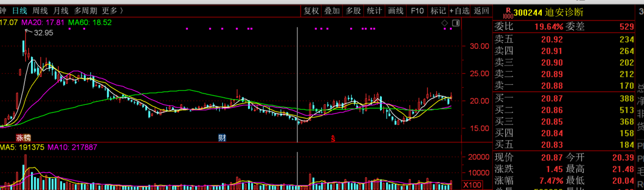The height and width of the screenshot is (190, 644).
Task: Select the 卖二 price 20.89
Action: point(552,74)
